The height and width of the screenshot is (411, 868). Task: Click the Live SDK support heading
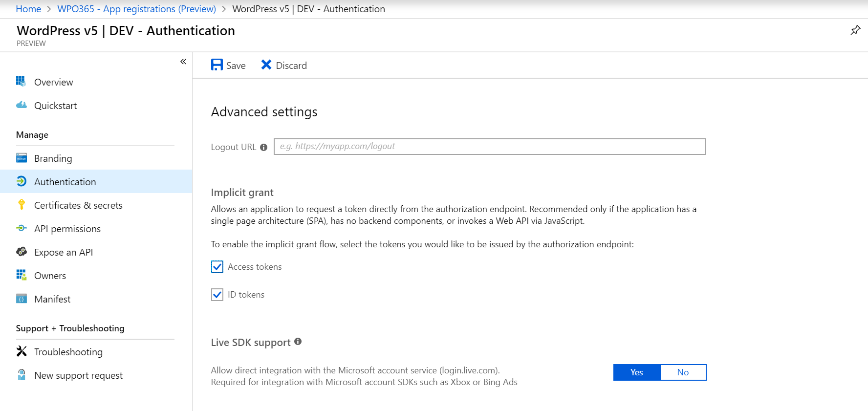pos(251,343)
